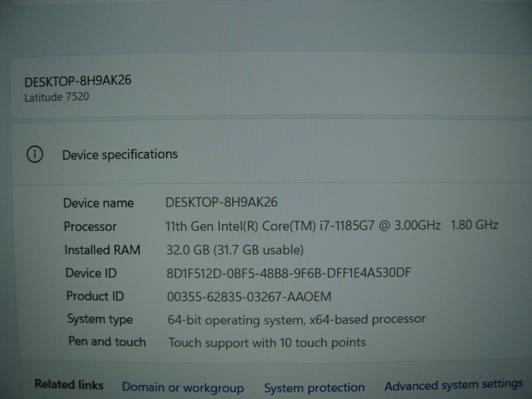Click the System type label
532x399 pixels.
(100, 319)
